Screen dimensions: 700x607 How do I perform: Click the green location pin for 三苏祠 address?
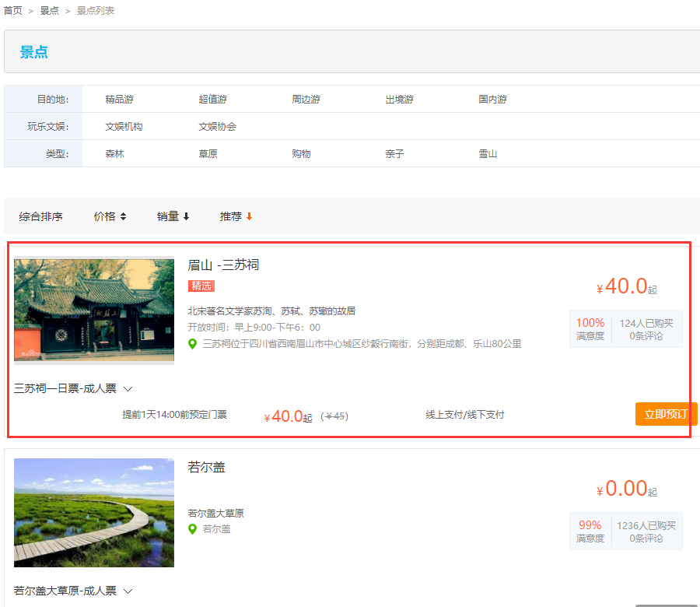(x=193, y=344)
